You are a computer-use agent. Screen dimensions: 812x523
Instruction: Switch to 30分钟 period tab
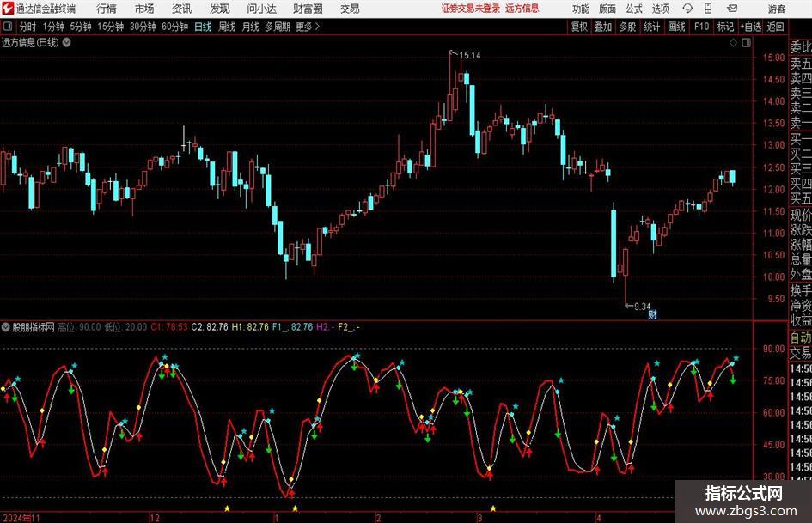[143, 27]
